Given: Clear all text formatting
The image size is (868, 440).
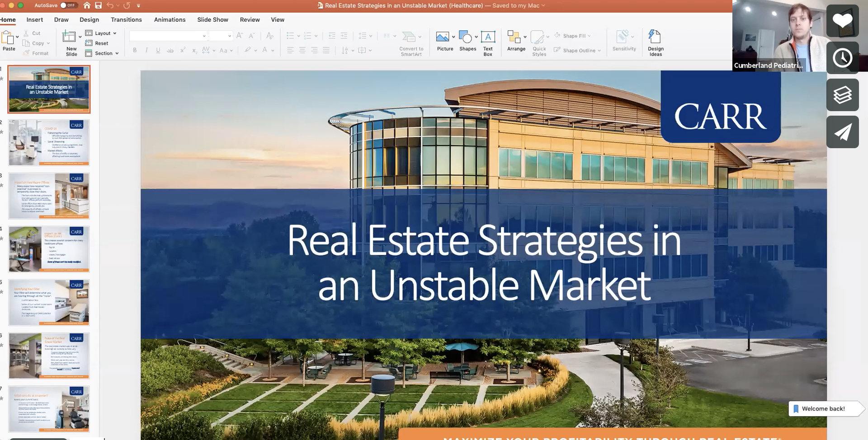Looking at the screenshot, I should click(270, 36).
